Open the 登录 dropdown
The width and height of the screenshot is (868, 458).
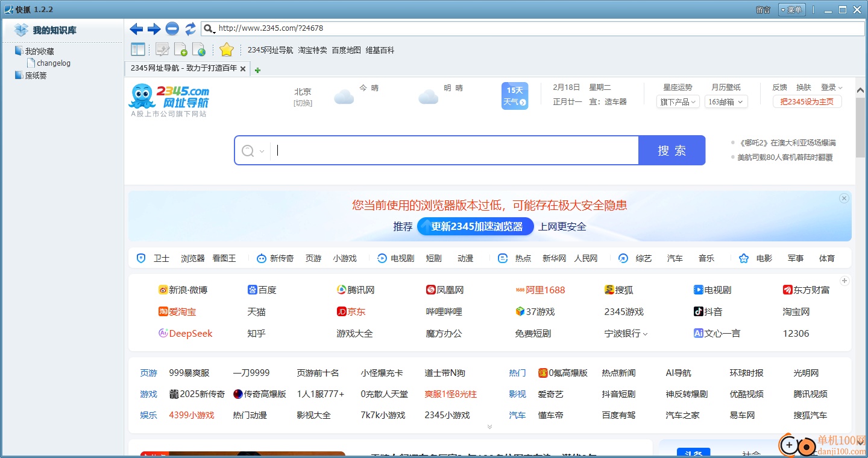(831, 87)
